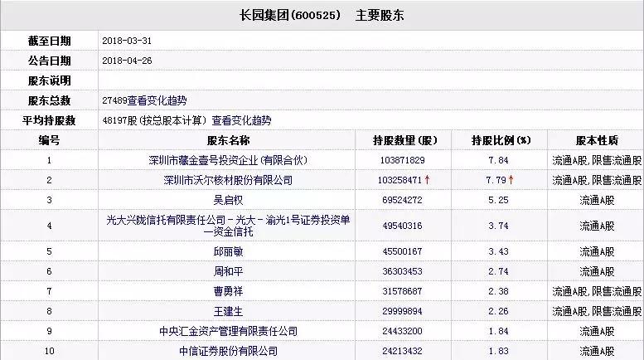Image resolution: width=644 pixels, height=360 pixels.
Task: Select holding ratio 2.38
Action: click(x=499, y=291)
